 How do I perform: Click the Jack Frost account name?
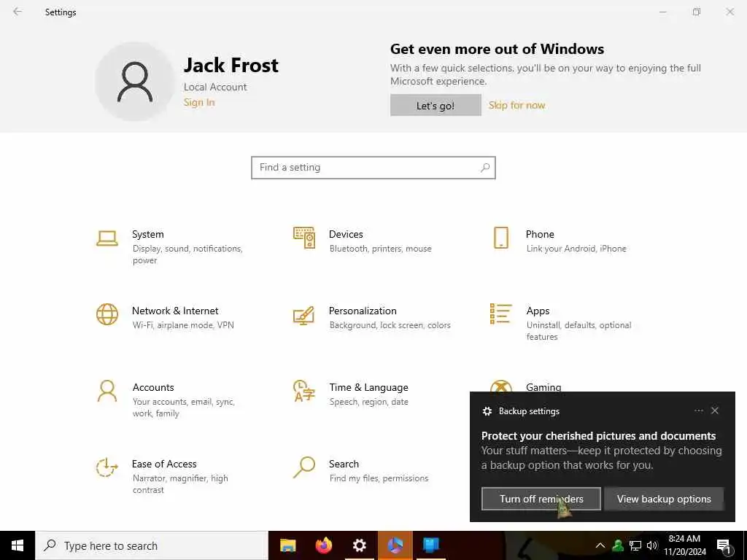pyautogui.click(x=231, y=65)
